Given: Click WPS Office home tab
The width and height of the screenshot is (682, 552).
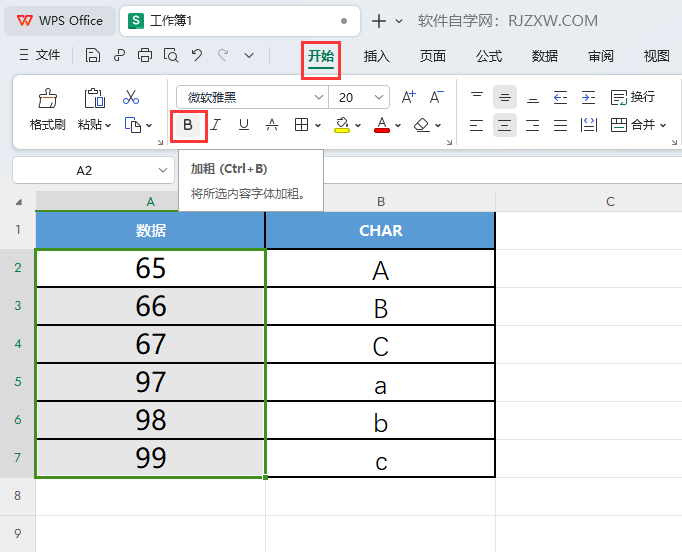Looking at the screenshot, I should coord(60,21).
